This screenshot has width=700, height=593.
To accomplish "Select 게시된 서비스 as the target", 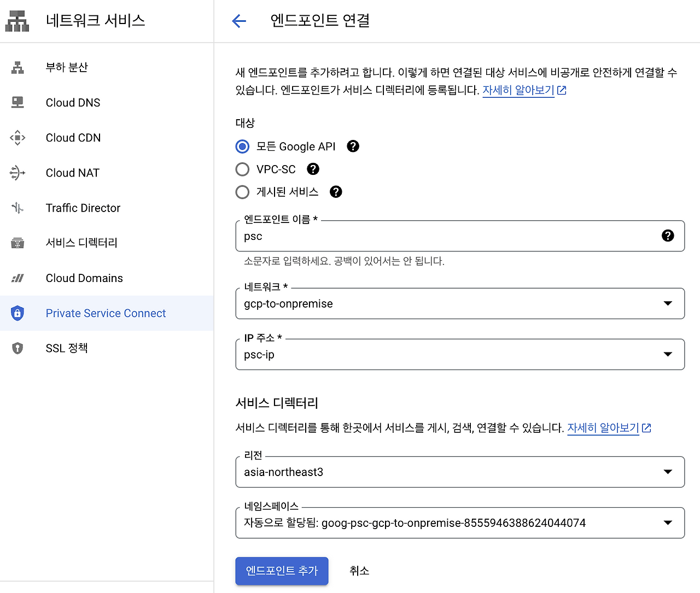I will coord(242,192).
